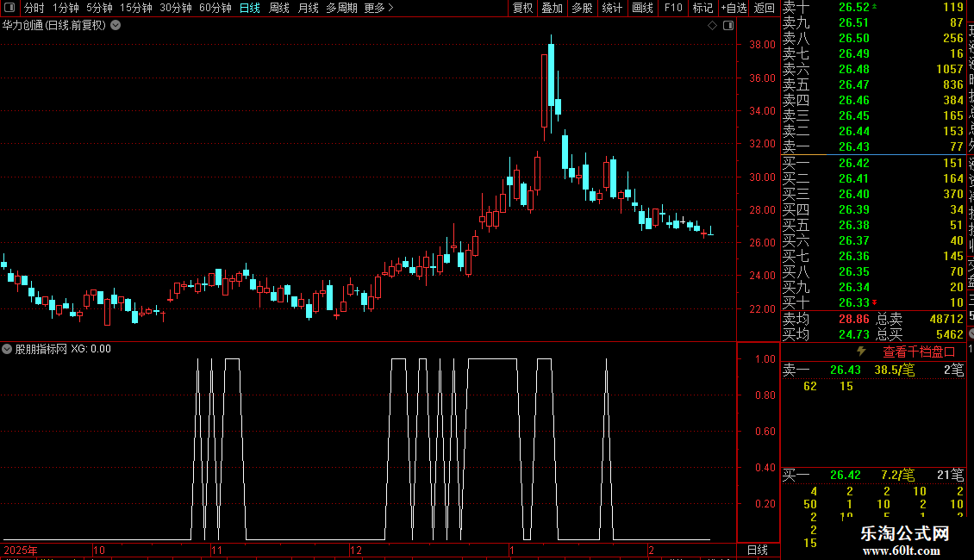Click the 日线 label at bottom axis
This screenshot has height=560, width=974.
[x=757, y=550]
